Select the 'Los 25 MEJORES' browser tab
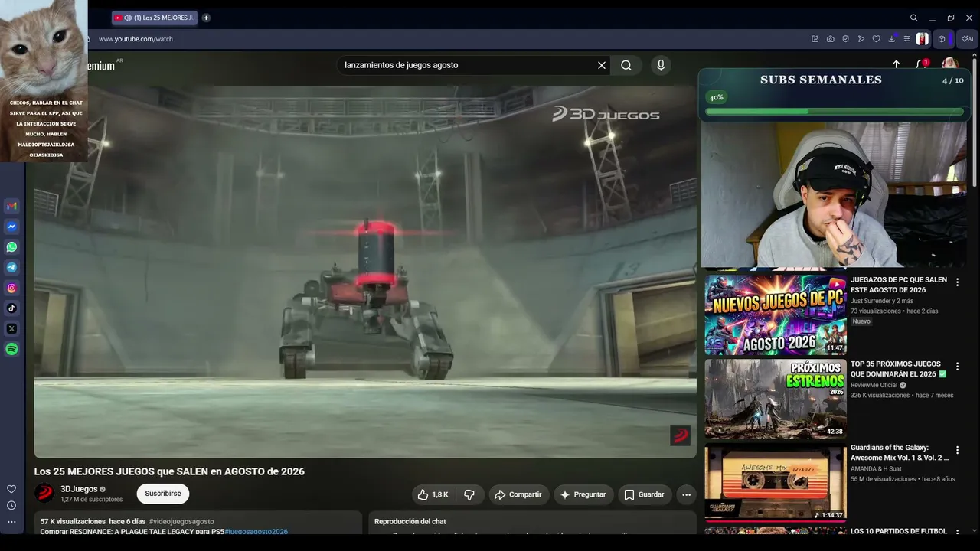The image size is (980, 551). coord(155,18)
